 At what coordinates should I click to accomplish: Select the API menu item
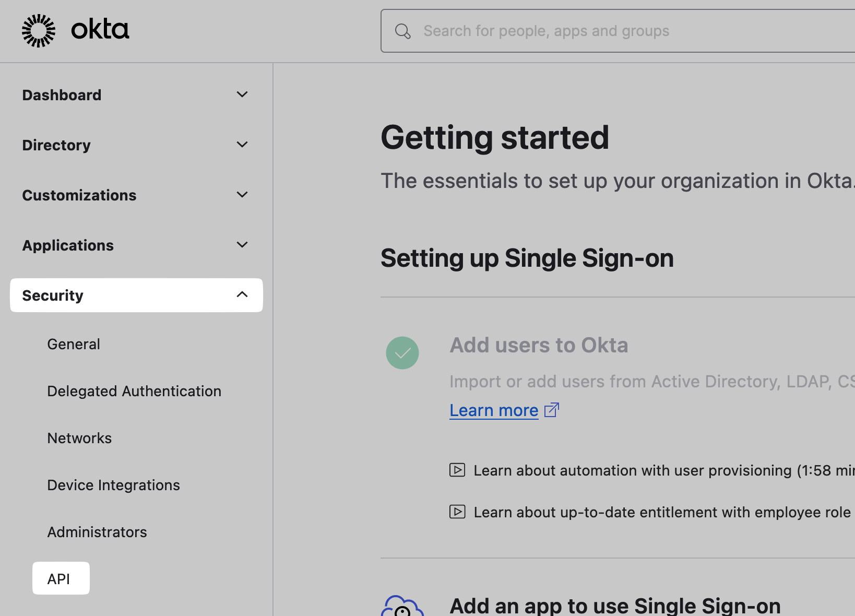coord(59,578)
